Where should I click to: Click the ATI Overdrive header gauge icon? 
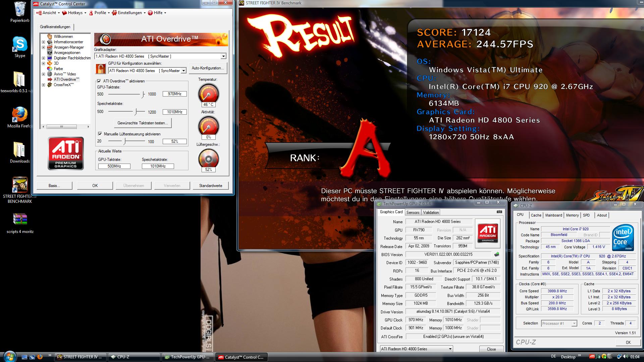coord(105,39)
